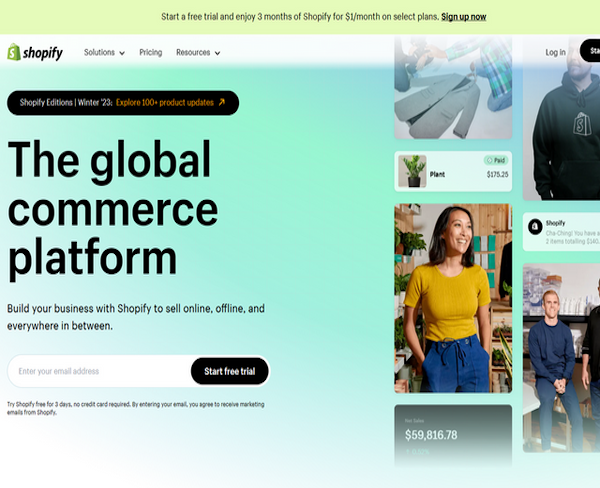Click the Paid status badge icon
Viewport: 600px width, 488px height.
[x=489, y=160]
